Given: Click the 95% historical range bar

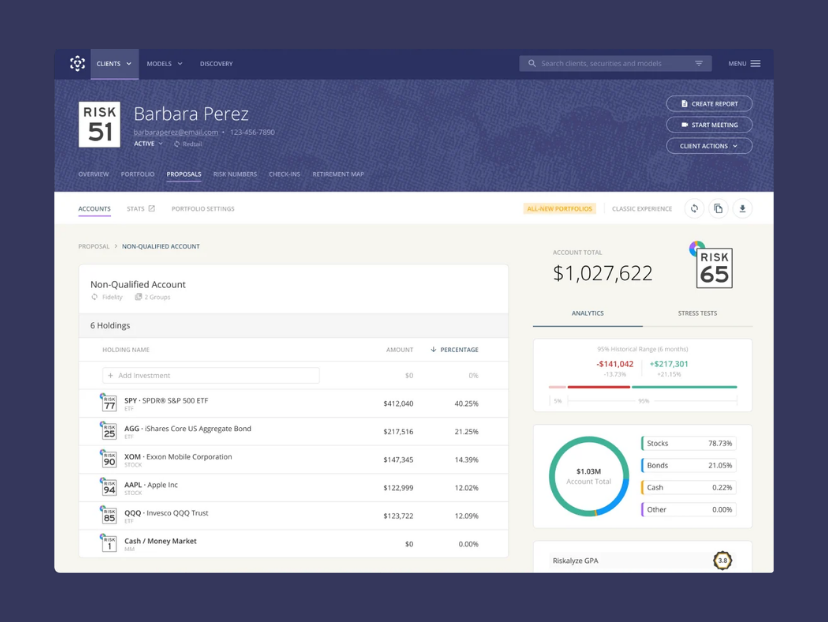Looking at the screenshot, I should coord(643,387).
